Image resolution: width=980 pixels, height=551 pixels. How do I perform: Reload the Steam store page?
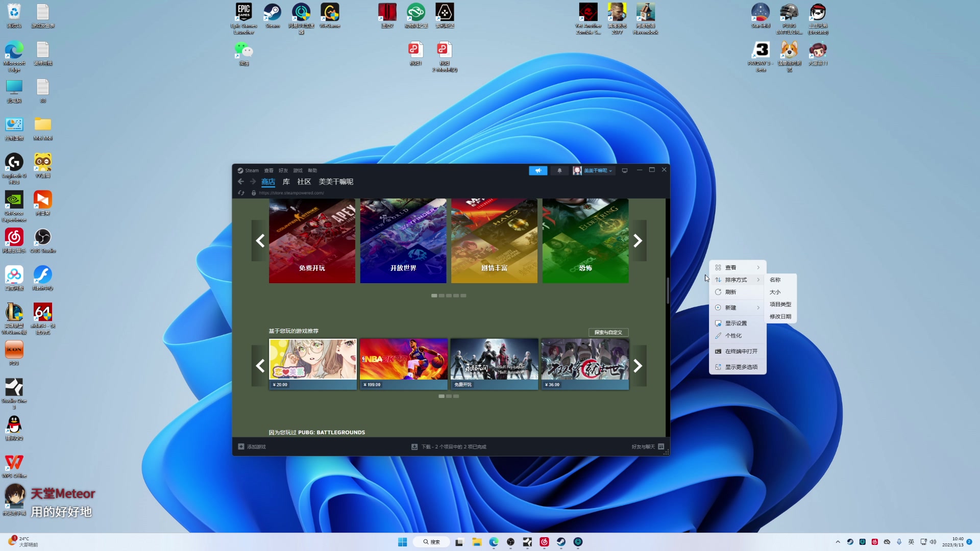point(241,193)
